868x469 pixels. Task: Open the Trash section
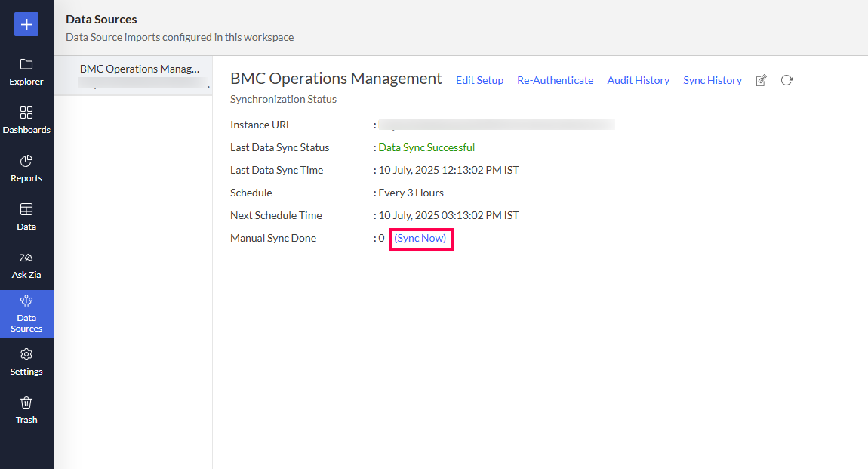(x=26, y=410)
